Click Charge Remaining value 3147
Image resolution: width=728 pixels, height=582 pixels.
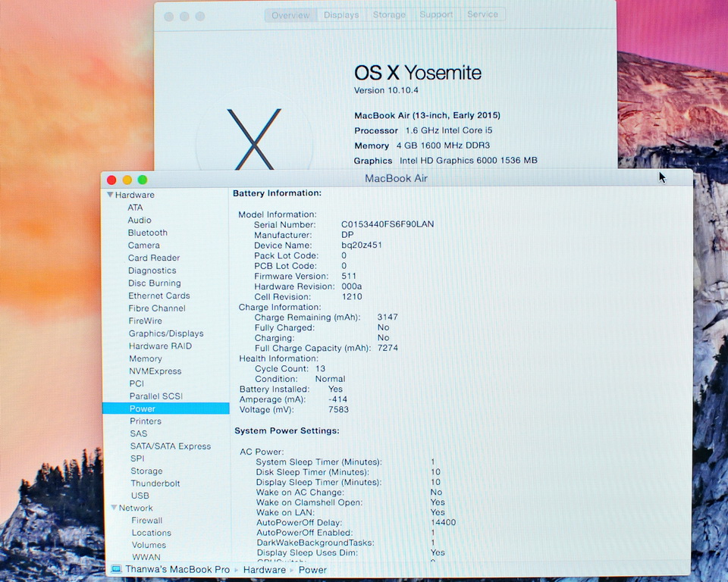pos(388,317)
